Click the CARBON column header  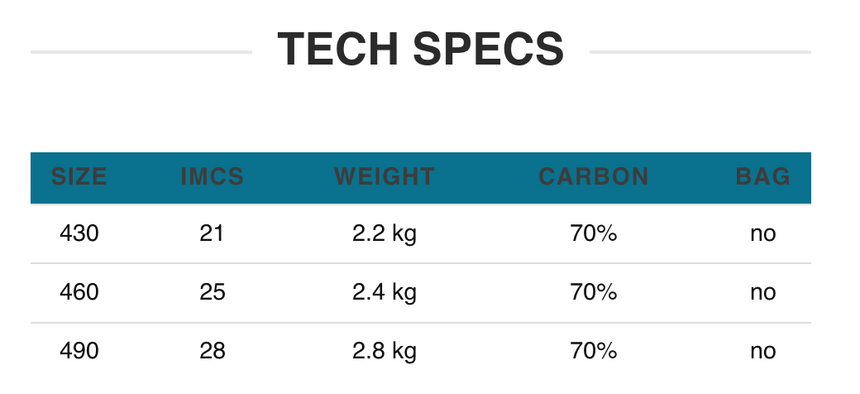pyautogui.click(x=594, y=177)
